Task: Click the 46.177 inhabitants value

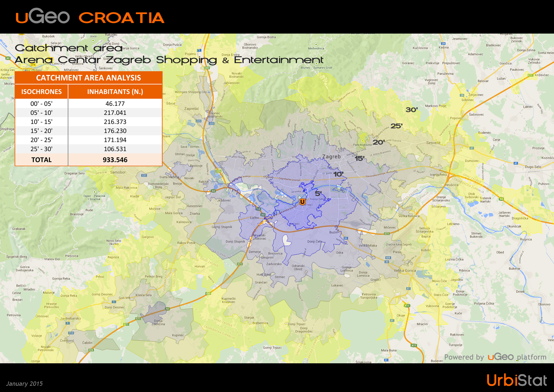Action: coord(115,104)
